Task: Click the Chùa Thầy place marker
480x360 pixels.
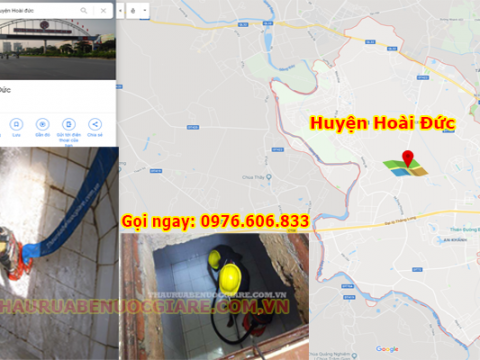Action: pyautogui.click(x=269, y=177)
